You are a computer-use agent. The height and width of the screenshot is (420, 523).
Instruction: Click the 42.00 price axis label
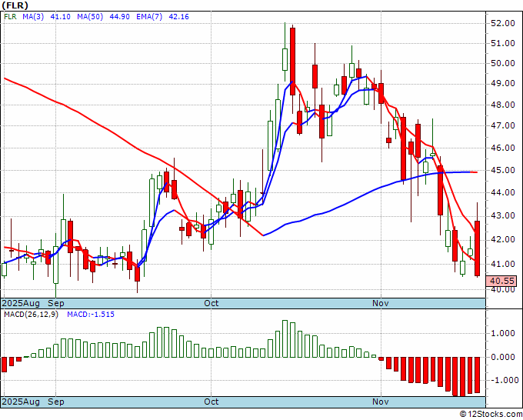502,239
